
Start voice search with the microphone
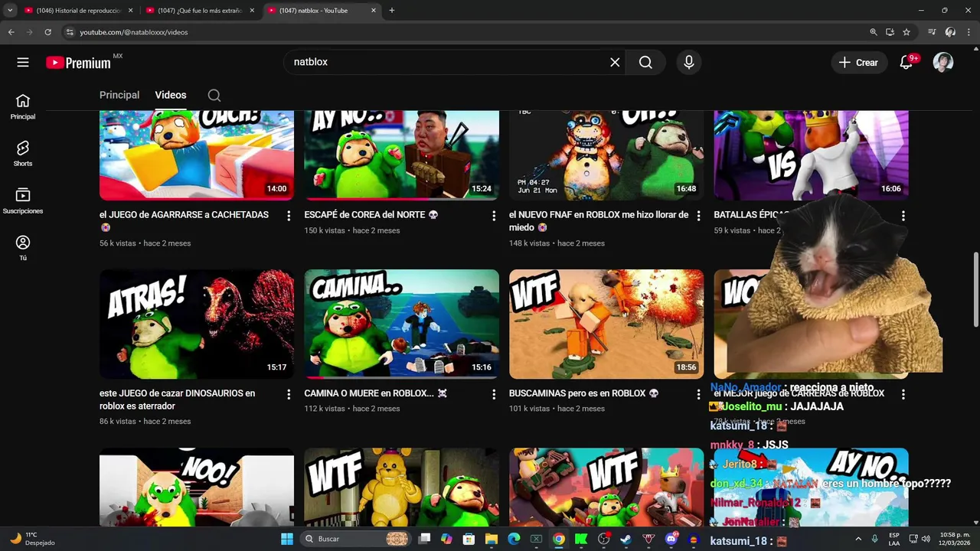(x=689, y=63)
